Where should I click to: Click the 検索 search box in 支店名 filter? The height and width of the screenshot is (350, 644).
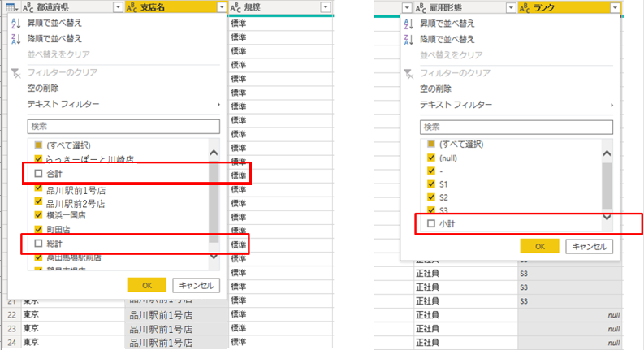pos(123,127)
